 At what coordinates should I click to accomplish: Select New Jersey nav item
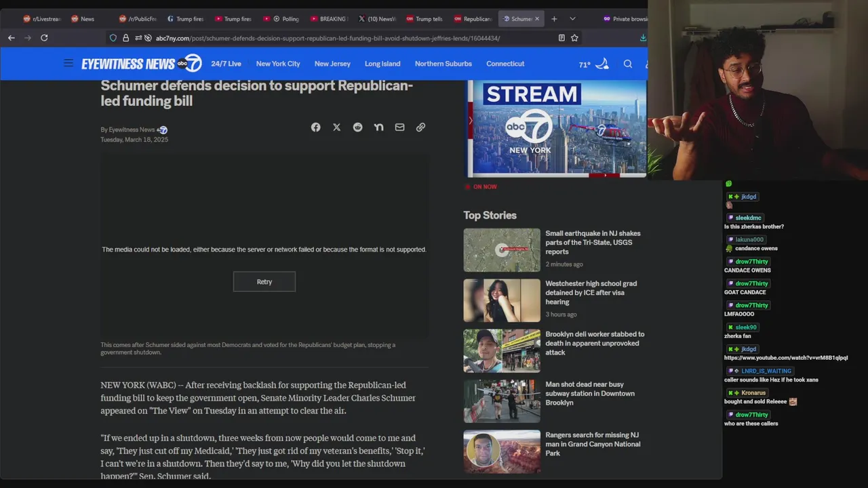332,64
